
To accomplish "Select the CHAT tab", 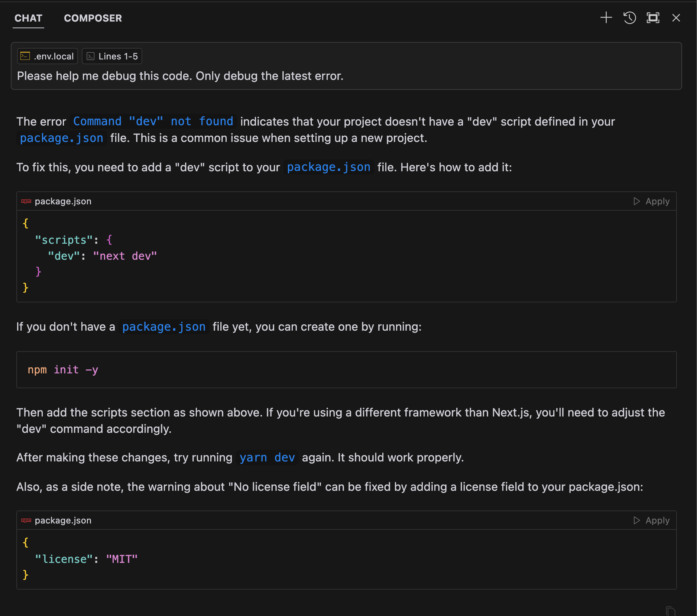I will [29, 18].
